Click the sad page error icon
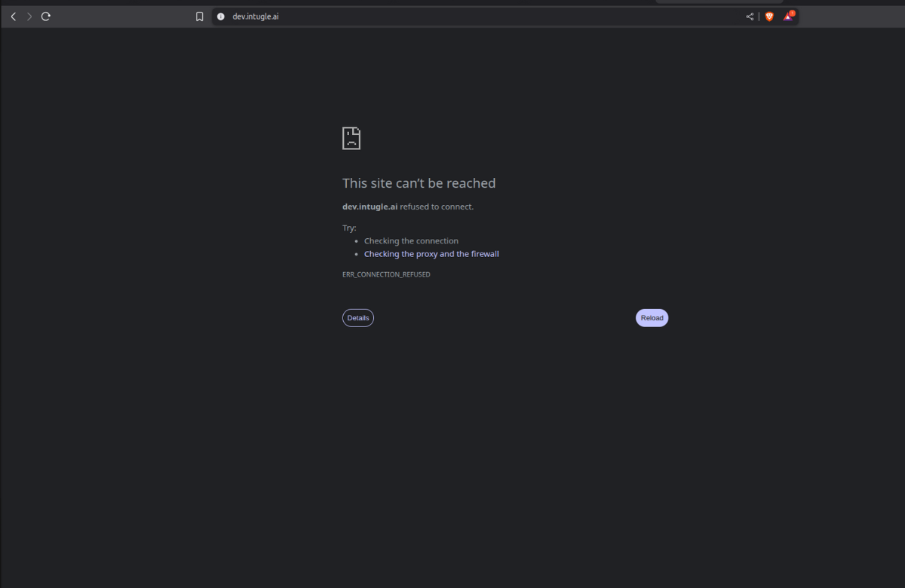 click(351, 138)
